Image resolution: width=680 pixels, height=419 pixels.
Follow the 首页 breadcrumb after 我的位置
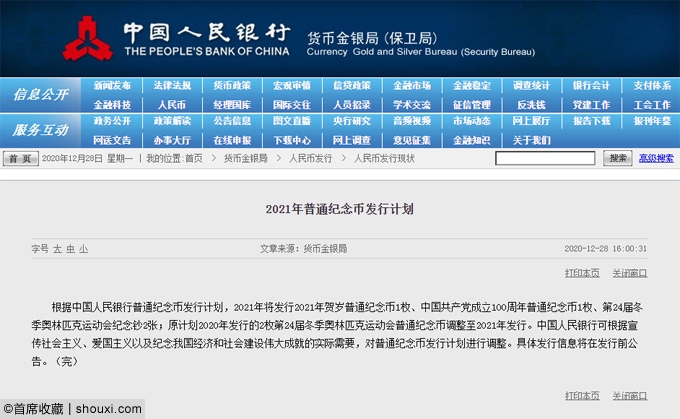(x=193, y=158)
